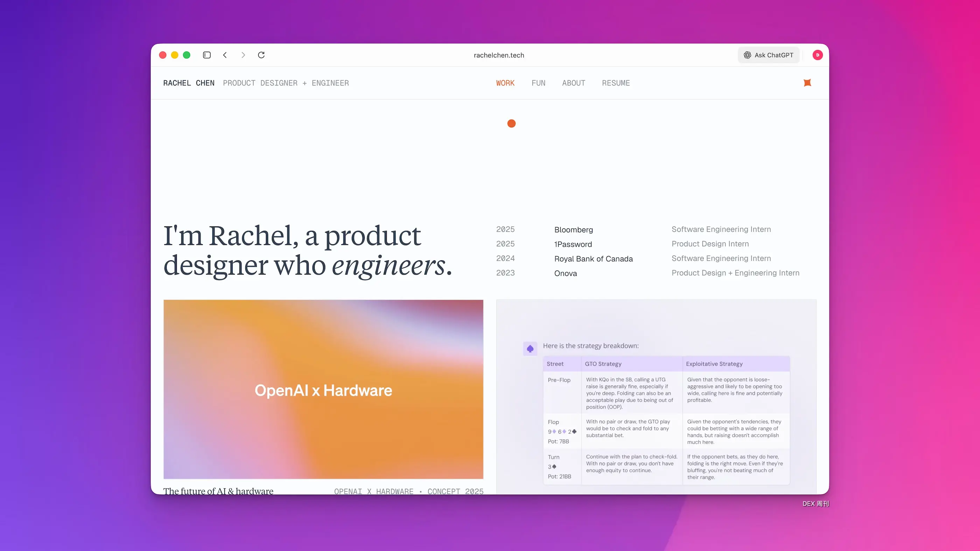This screenshot has height=551, width=980.
Task: Open the WORK navigation tab
Action: click(505, 83)
